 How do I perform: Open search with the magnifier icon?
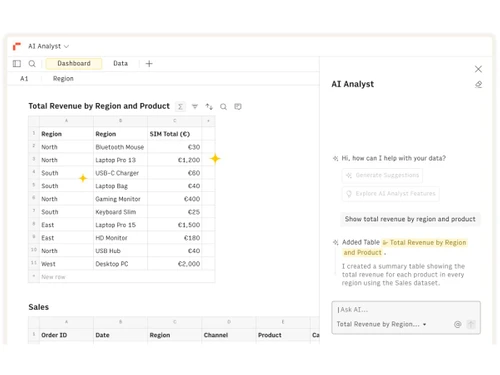[x=32, y=63]
